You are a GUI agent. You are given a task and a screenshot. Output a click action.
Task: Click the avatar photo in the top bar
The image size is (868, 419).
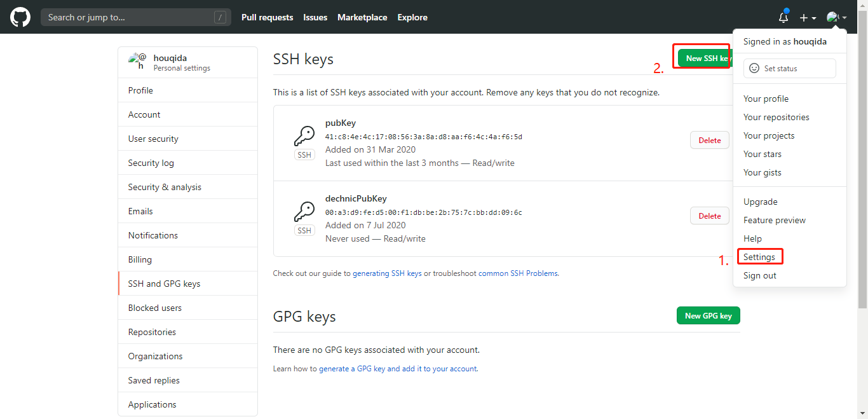coord(832,17)
